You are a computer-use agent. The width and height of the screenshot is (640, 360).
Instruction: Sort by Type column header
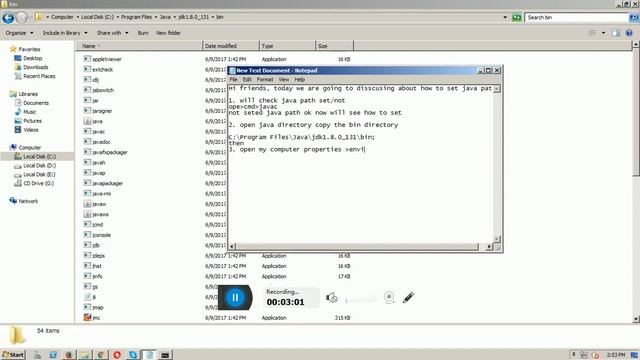click(287, 46)
